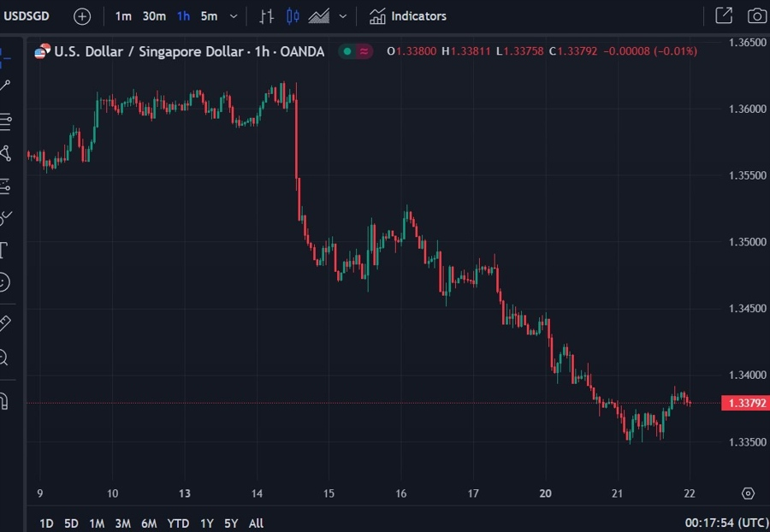Viewport: 770px width, 532px height.
Task: Select the 5Y date range
Action: (x=231, y=523)
